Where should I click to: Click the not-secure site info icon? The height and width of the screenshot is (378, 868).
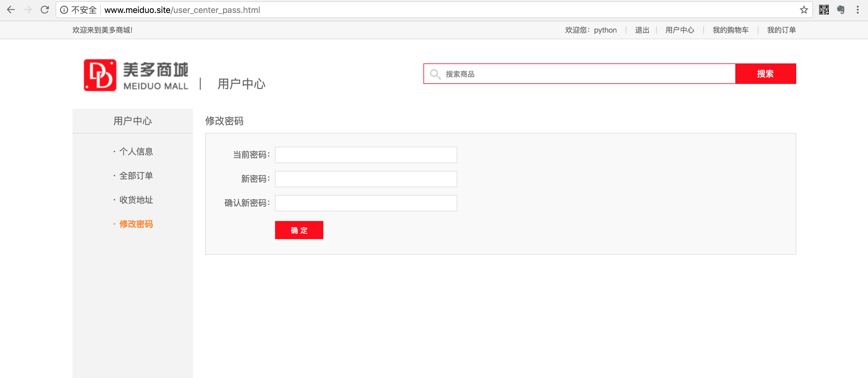64,10
